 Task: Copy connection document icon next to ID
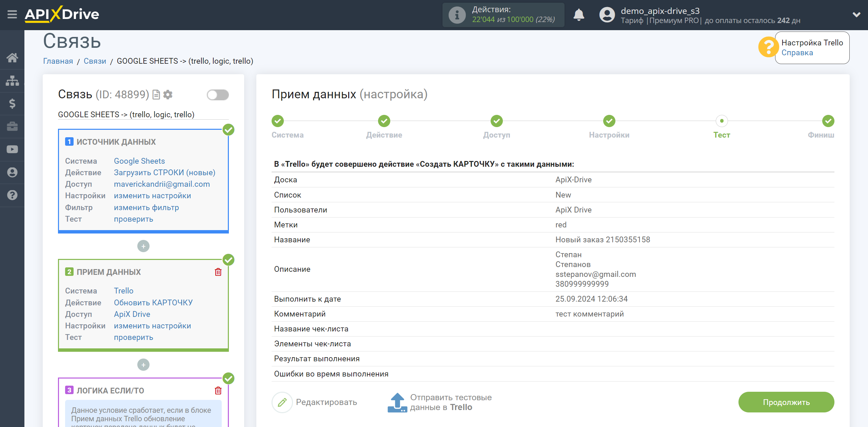click(x=156, y=95)
